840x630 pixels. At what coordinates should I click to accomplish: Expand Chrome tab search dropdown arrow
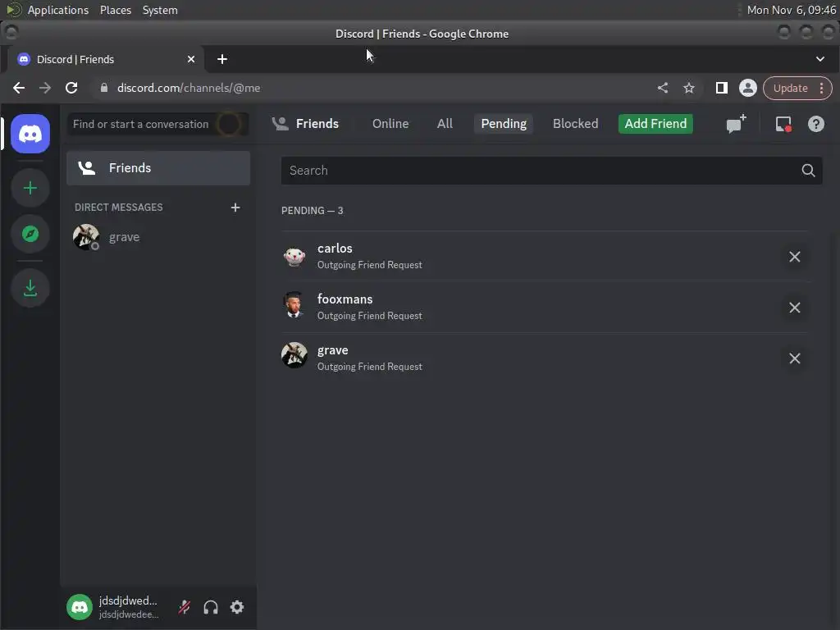820,59
